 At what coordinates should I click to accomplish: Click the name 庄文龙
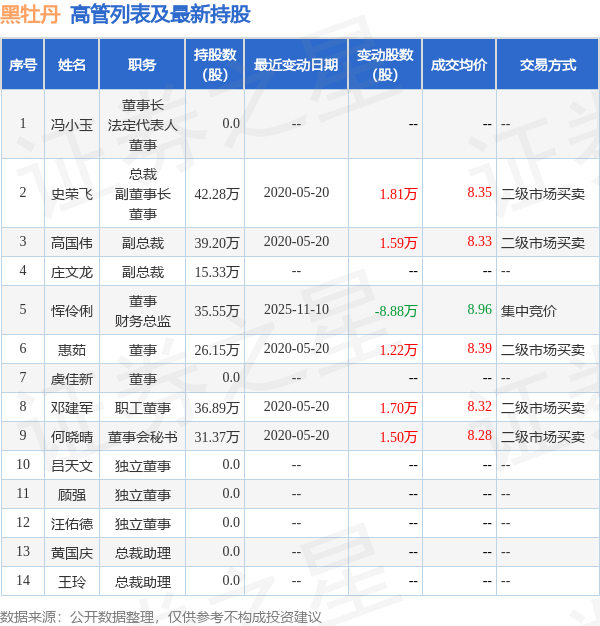point(72,271)
